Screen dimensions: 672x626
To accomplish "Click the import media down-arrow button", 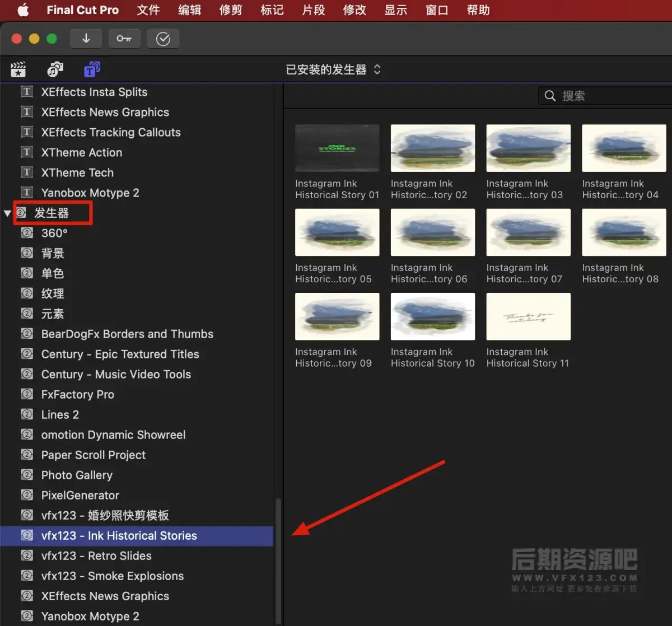I will coord(86,38).
